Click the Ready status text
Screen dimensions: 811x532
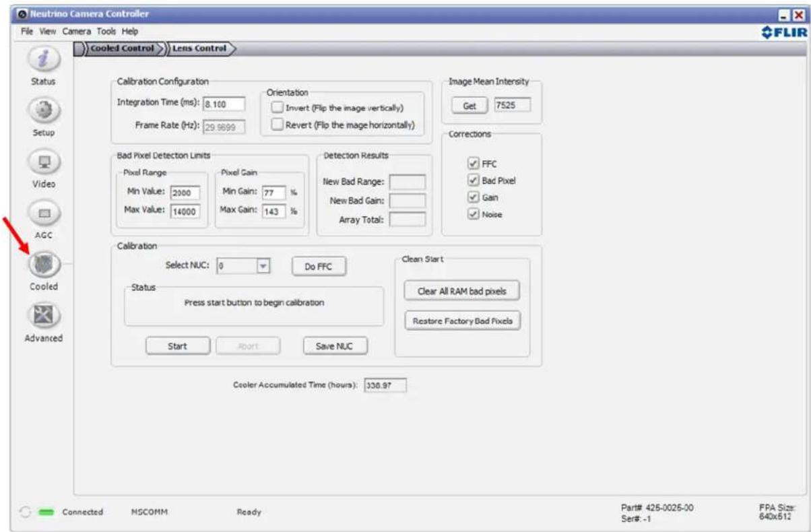(x=249, y=512)
